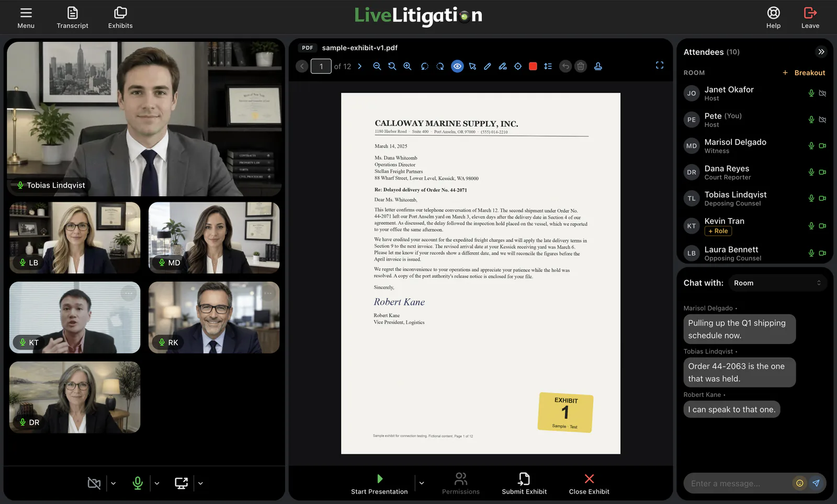Open the Menu
The image size is (837, 504).
click(26, 18)
